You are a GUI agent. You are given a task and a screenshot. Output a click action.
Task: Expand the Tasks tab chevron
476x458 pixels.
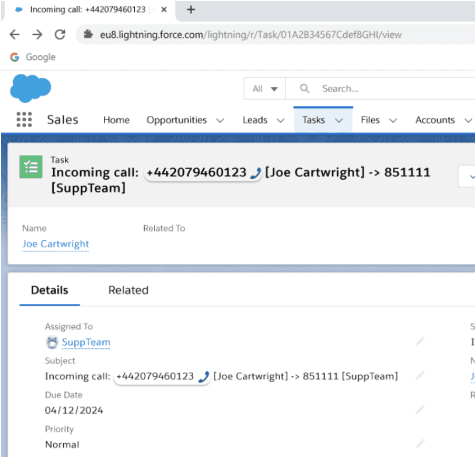click(x=339, y=120)
